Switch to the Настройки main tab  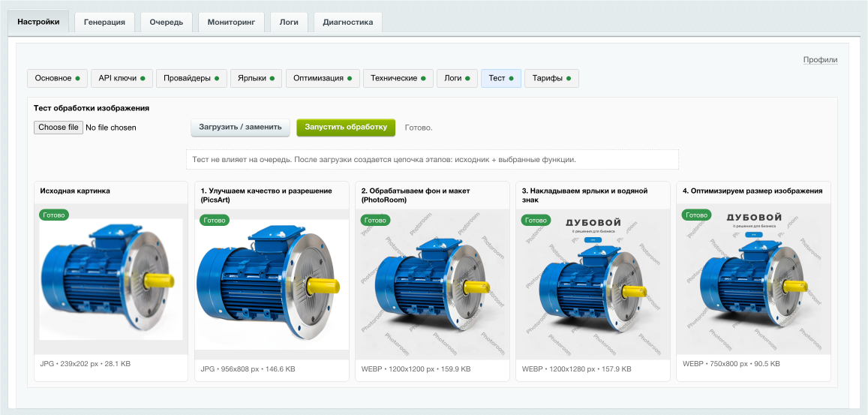(38, 23)
